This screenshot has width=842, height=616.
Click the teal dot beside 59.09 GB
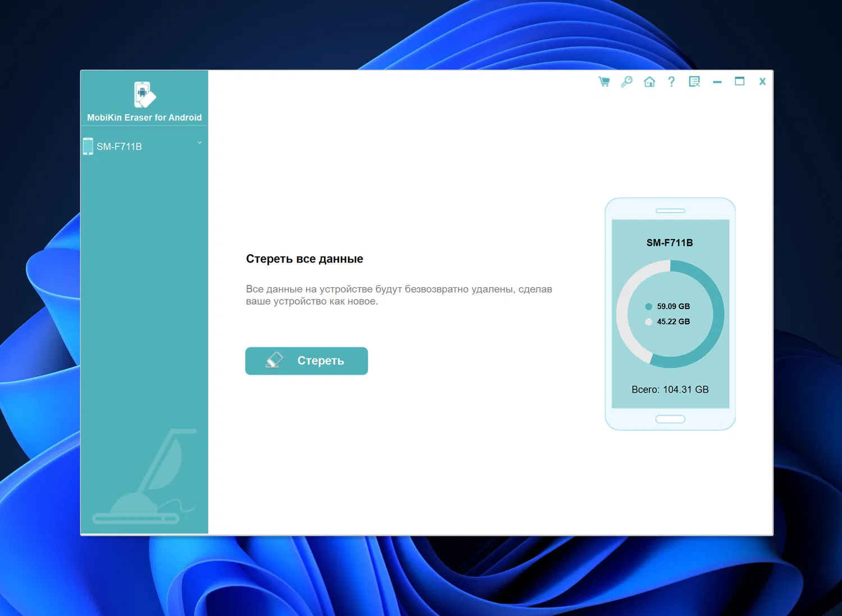(648, 306)
